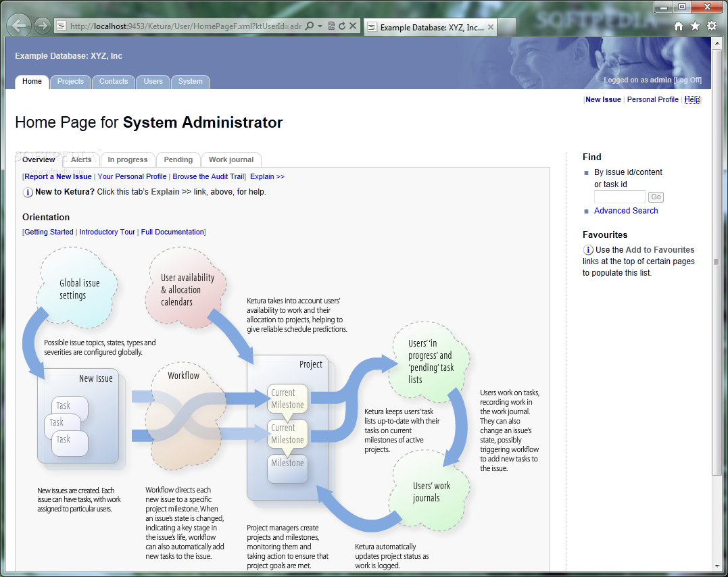Click Users' in progress and pending cloud
Image resolution: width=728 pixels, height=577 pixels.
coord(429,361)
